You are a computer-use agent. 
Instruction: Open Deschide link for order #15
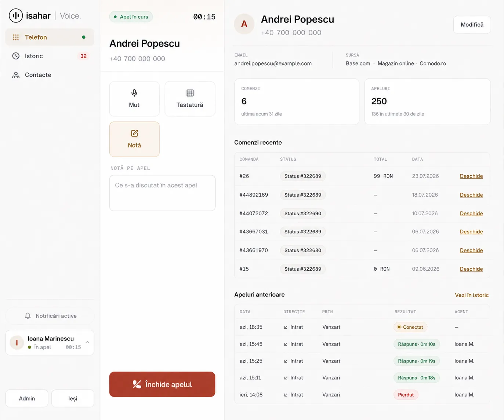471,269
